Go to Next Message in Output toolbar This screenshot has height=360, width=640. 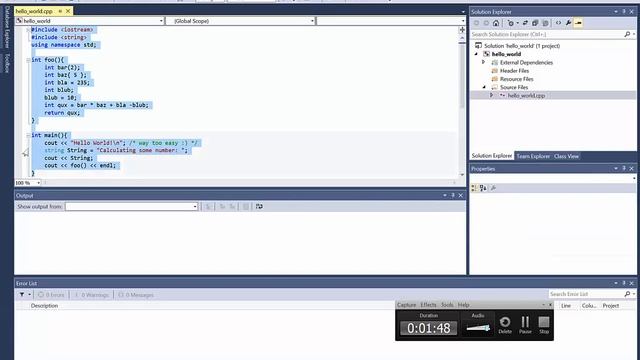click(x=232, y=207)
